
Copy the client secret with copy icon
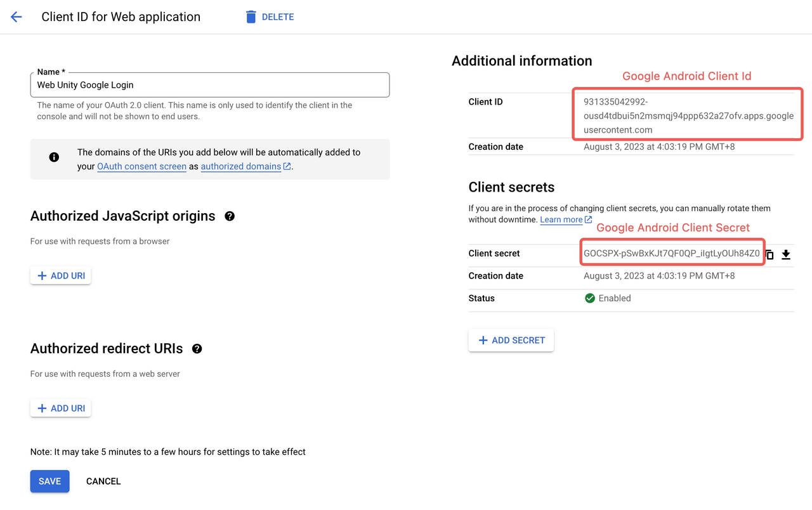coord(769,255)
